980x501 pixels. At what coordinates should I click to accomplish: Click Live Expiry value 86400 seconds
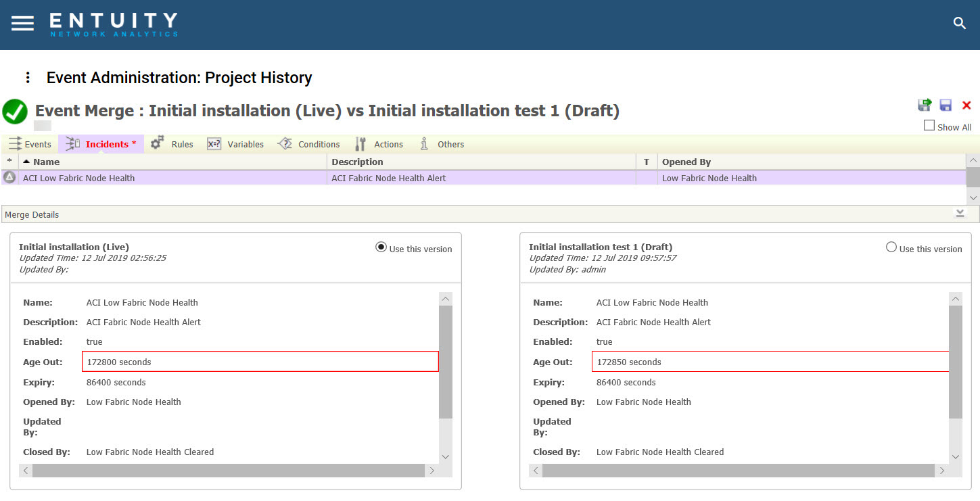116,382
